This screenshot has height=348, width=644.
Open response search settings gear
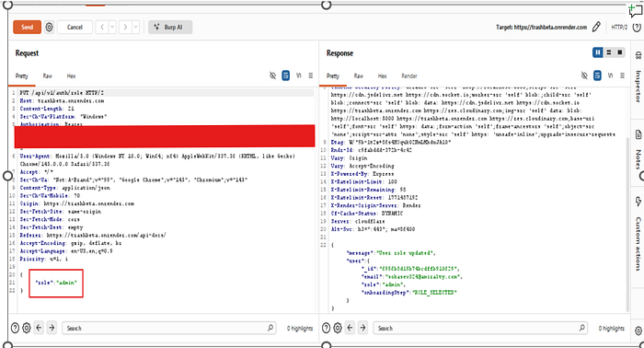click(338, 328)
